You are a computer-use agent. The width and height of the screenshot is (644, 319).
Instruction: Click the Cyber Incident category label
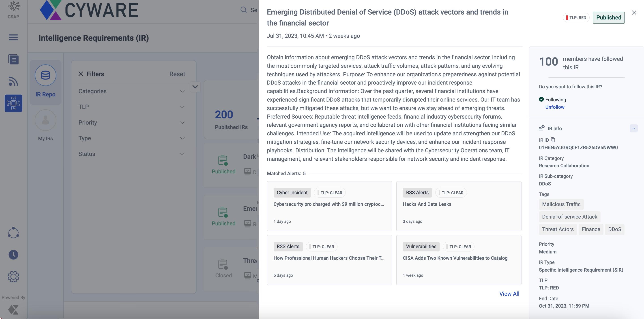(292, 193)
